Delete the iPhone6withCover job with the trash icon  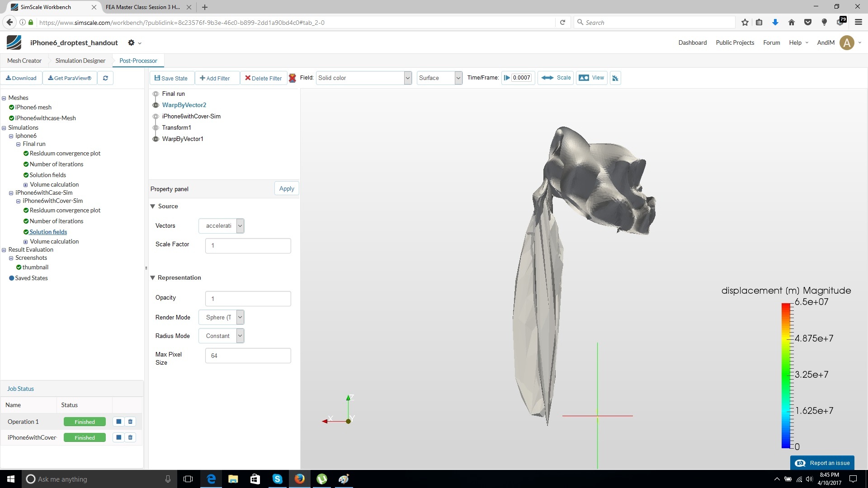pos(130,437)
